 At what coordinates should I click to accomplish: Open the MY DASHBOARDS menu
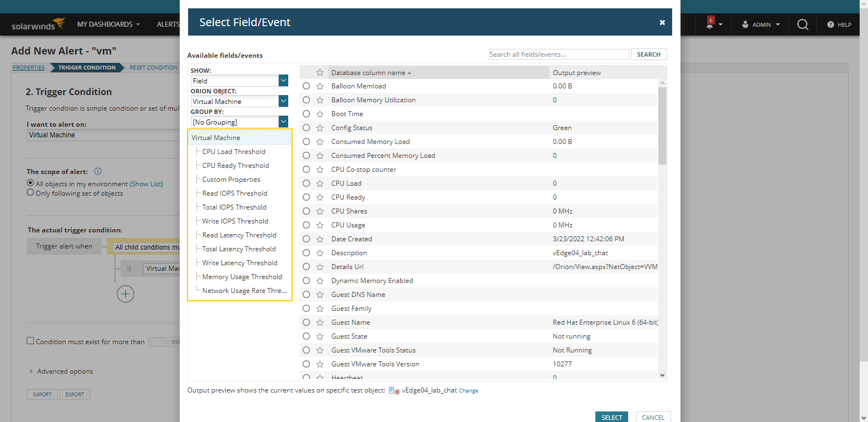pos(108,24)
